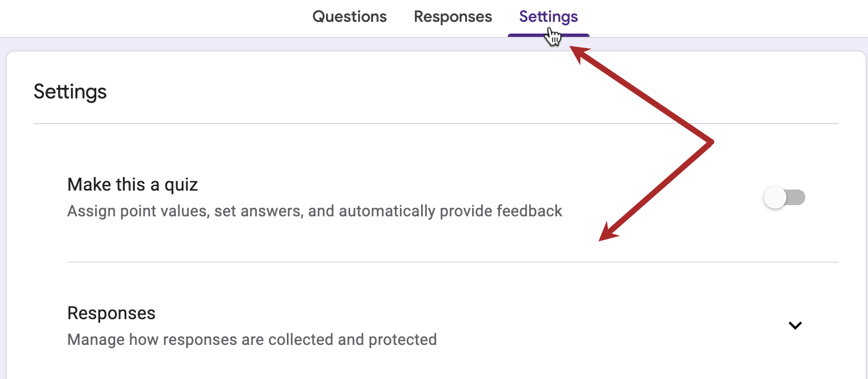Click 'Manage how responses are collected' text
This screenshot has height=379, width=868.
pyautogui.click(x=252, y=339)
